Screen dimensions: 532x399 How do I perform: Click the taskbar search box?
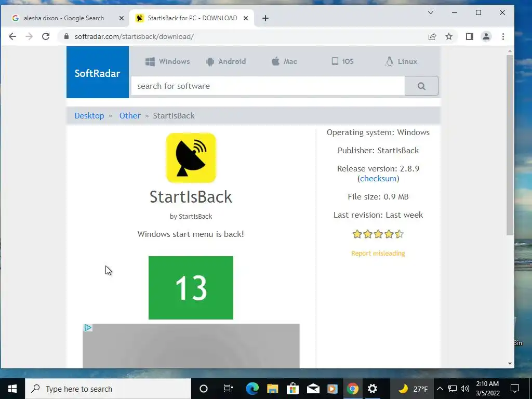(x=108, y=389)
